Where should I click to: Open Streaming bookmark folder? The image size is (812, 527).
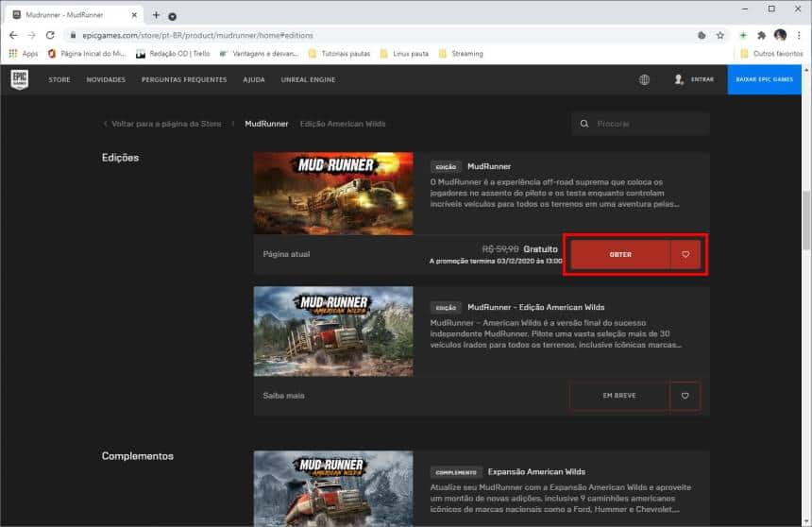[461, 54]
